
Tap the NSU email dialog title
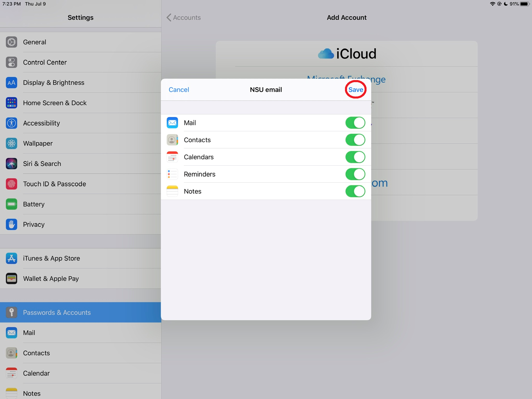click(266, 90)
